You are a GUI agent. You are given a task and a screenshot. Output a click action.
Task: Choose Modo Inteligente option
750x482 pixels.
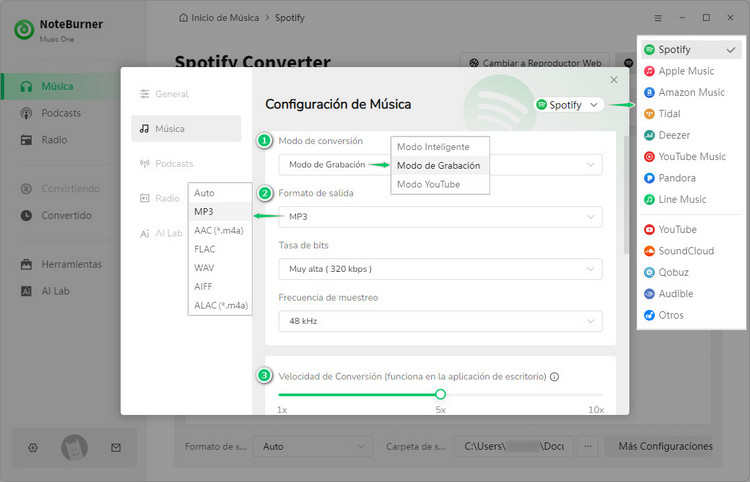[x=440, y=147]
